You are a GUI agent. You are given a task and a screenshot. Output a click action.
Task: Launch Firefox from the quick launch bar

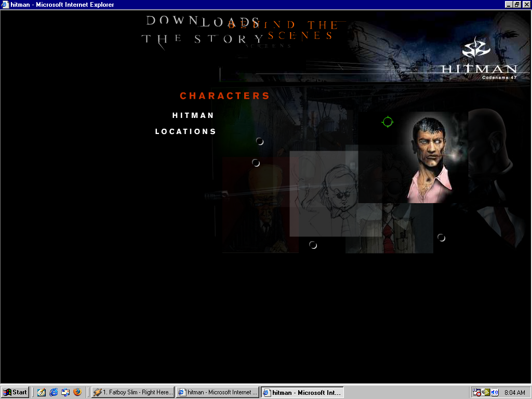point(77,392)
